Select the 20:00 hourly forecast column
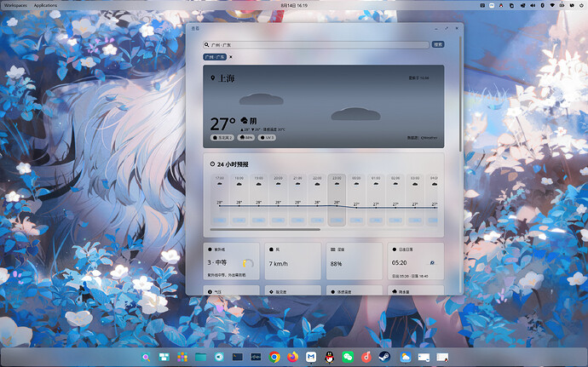Screen dimensions: 588x367 pos(279,200)
